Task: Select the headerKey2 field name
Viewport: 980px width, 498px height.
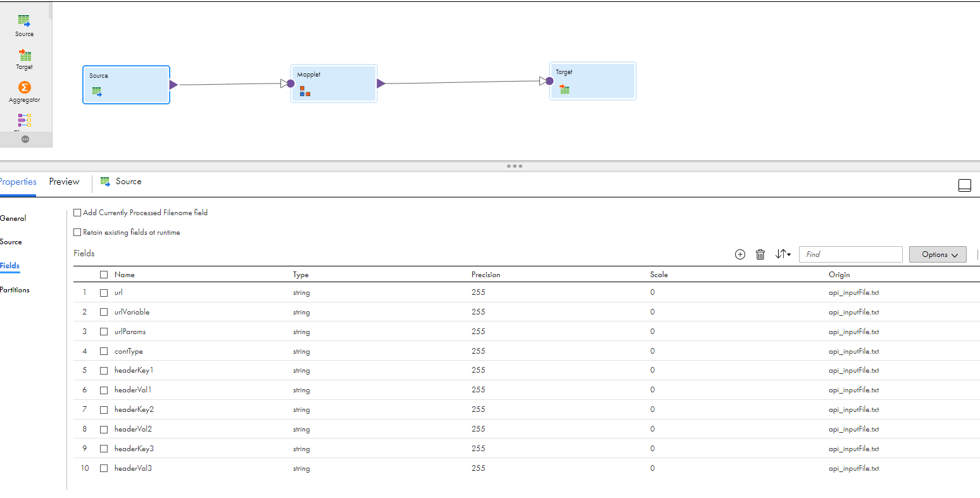Action: (x=134, y=409)
